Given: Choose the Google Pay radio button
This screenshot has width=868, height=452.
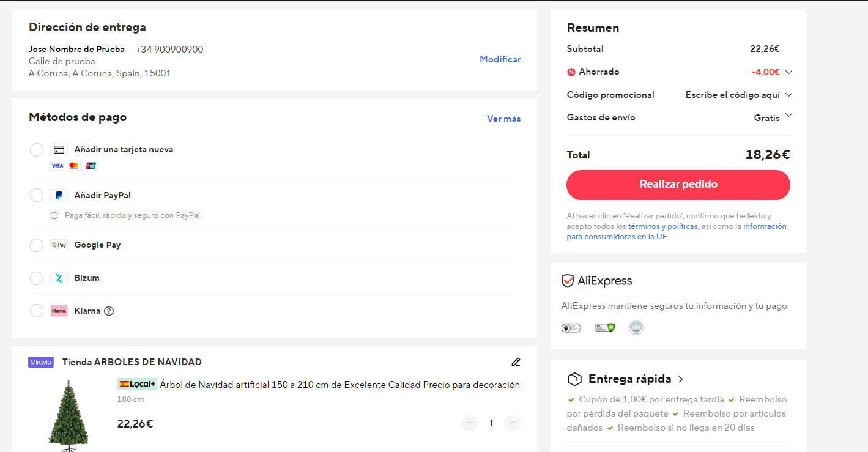Looking at the screenshot, I should [x=37, y=245].
